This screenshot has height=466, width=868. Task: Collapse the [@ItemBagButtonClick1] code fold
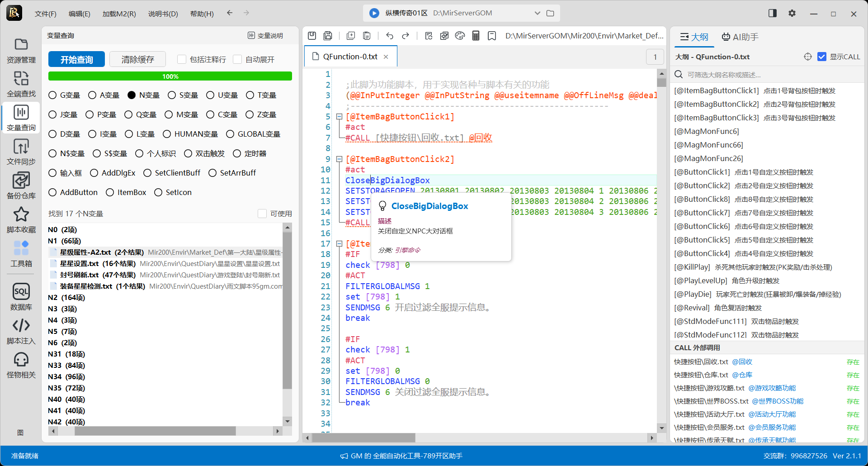(x=339, y=117)
